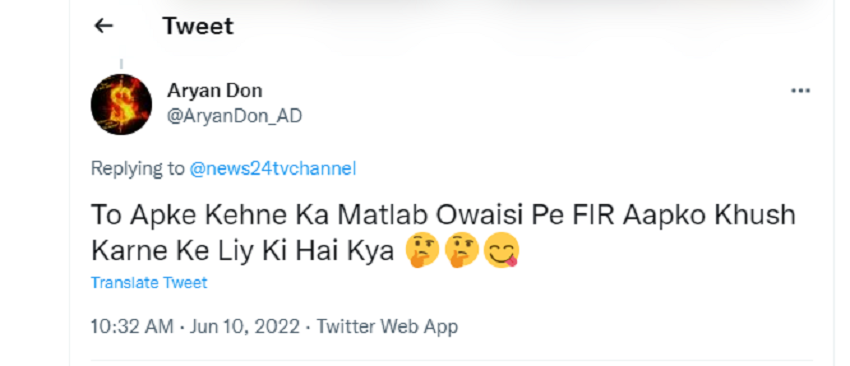Open the @AryanDon_AD handle

[x=234, y=117]
